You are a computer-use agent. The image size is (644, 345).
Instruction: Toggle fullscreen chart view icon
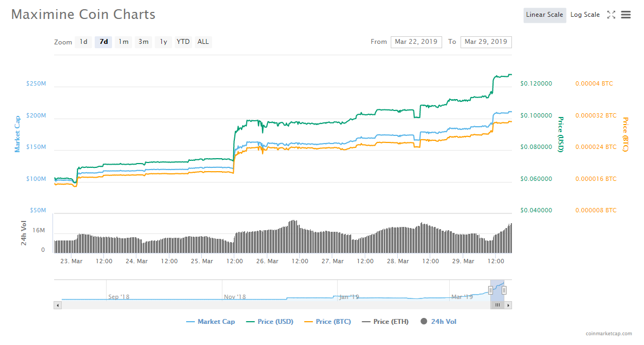tap(611, 15)
